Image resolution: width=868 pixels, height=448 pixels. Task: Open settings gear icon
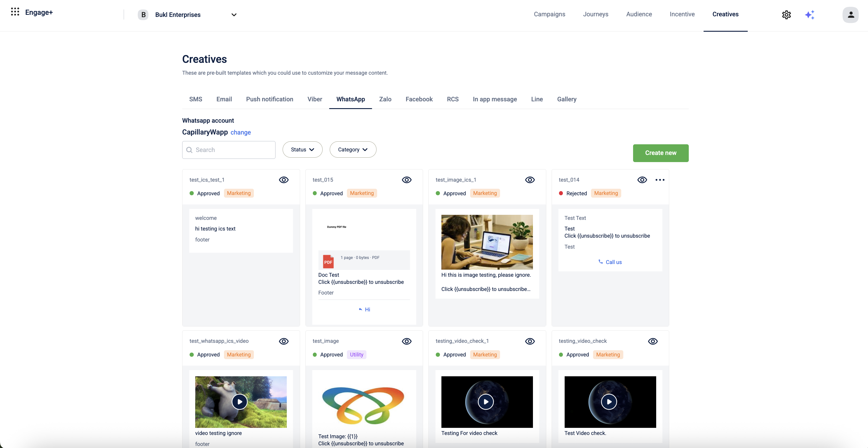click(786, 15)
